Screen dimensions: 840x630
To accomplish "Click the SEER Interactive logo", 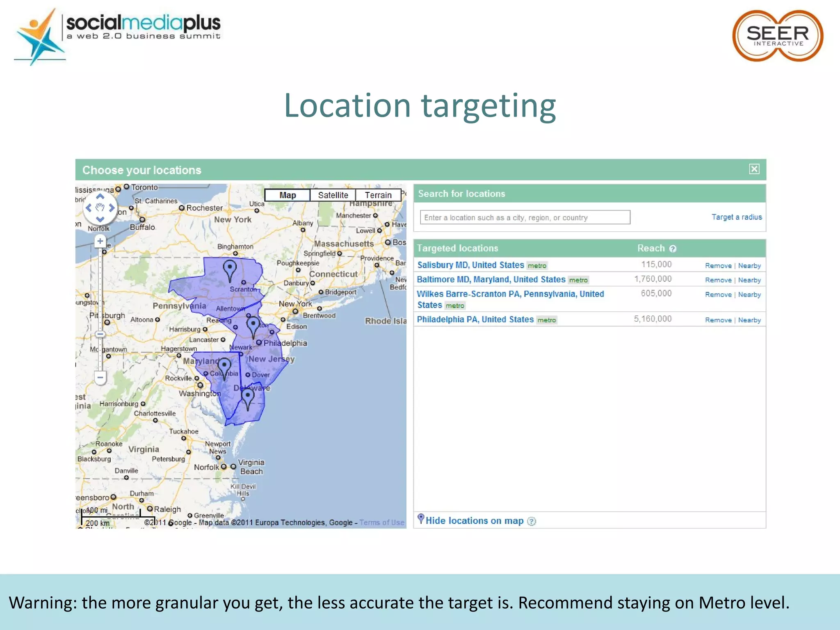I will 778,36.
